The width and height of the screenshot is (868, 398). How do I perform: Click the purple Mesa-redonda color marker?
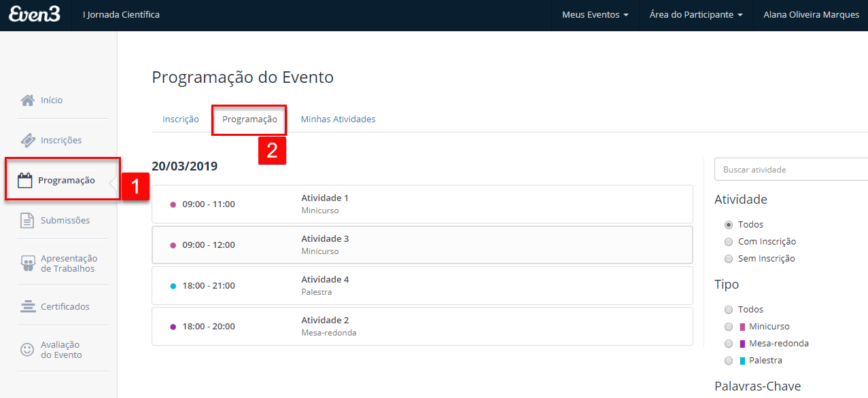click(742, 344)
